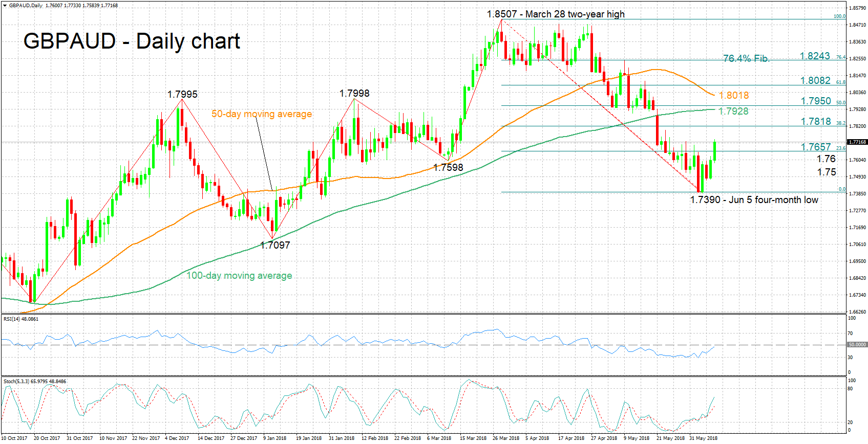Click the 1.74930 price axis label
The width and height of the screenshot is (868, 444).
click(x=858, y=177)
